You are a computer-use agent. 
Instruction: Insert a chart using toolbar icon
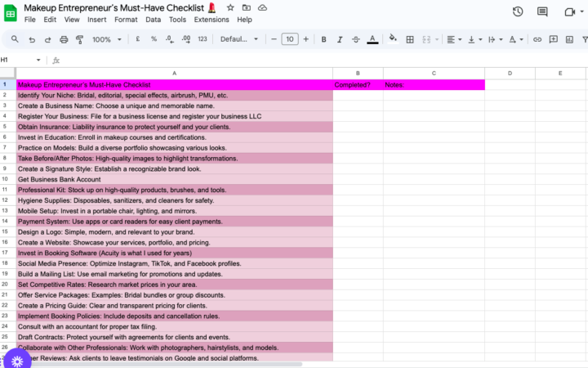click(569, 39)
